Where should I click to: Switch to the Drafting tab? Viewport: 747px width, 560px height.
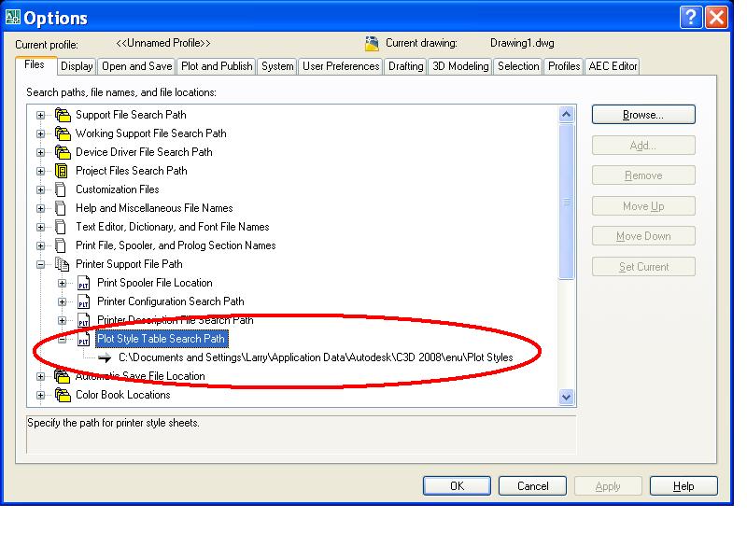(x=405, y=66)
